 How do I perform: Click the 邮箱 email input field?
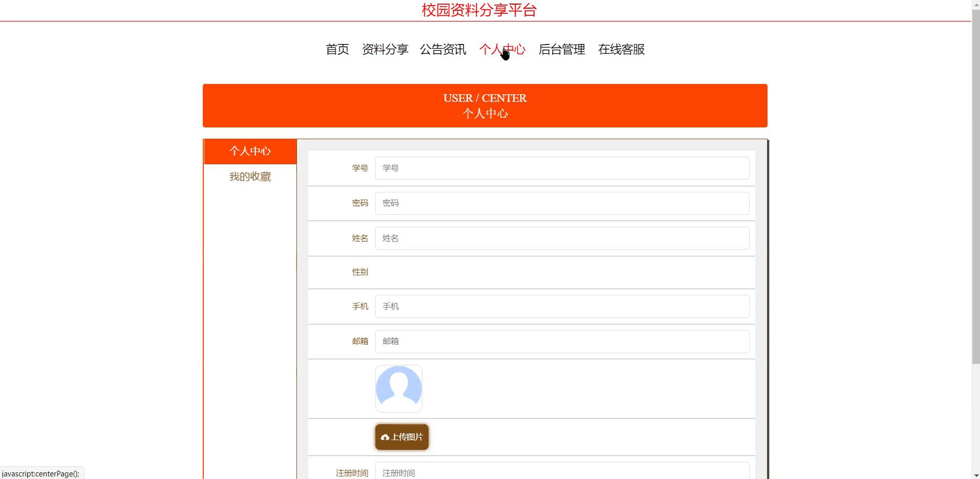562,341
